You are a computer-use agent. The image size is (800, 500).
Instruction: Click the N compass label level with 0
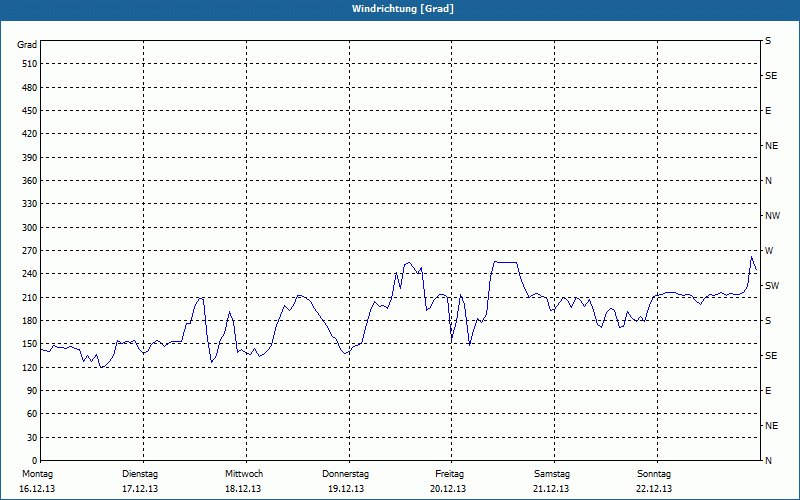pos(768,461)
